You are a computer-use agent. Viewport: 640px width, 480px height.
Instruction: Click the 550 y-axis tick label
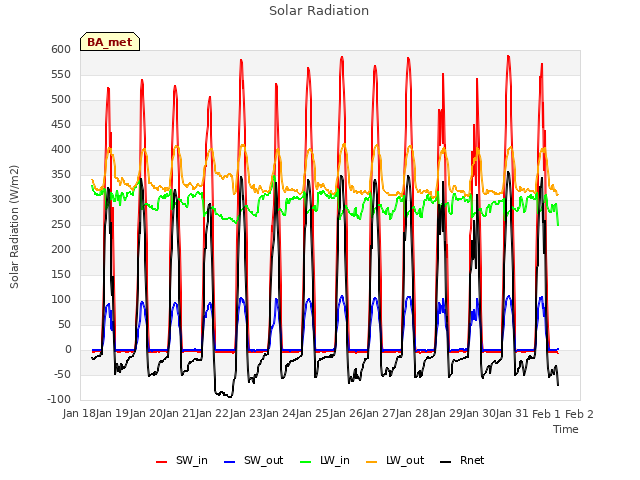(x=61, y=74)
